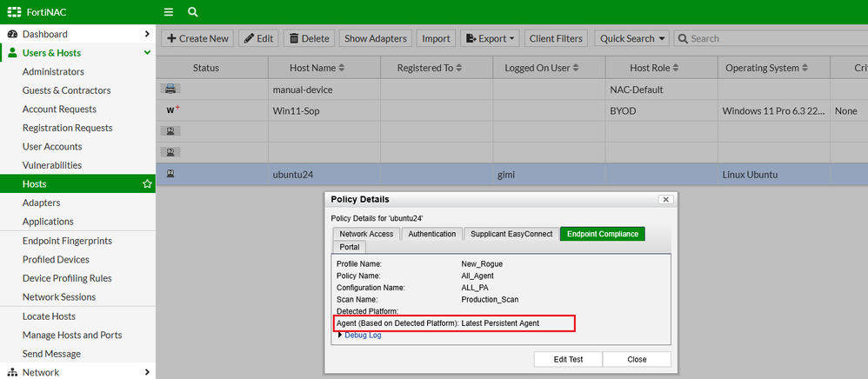Switch to the Network Access tab
This screenshot has width=868, height=379.
pyautogui.click(x=365, y=234)
